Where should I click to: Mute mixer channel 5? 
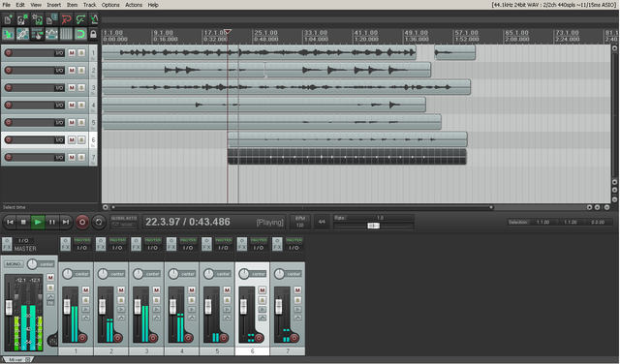tap(227, 290)
